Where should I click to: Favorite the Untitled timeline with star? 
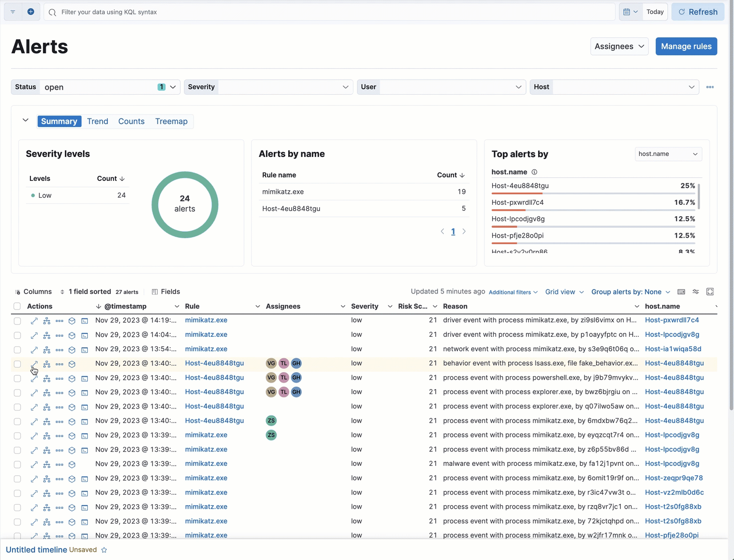click(x=104, y=550)
